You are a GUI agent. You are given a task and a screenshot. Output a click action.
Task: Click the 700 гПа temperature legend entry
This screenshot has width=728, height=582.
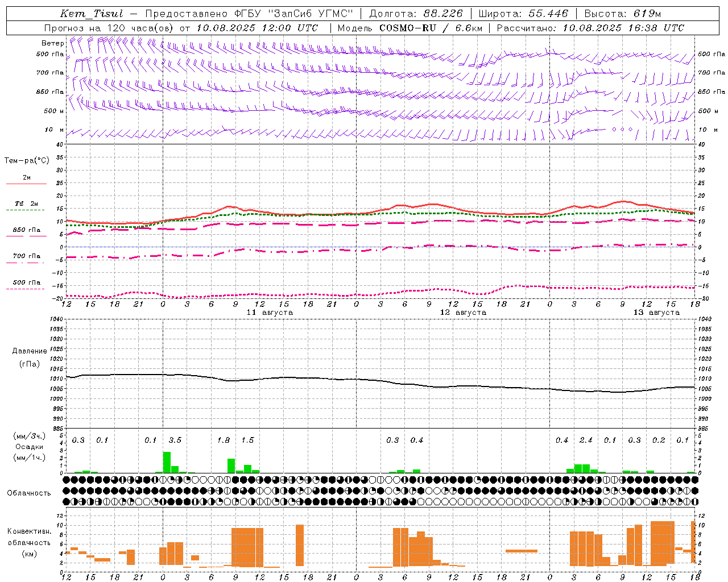[27, 256]
